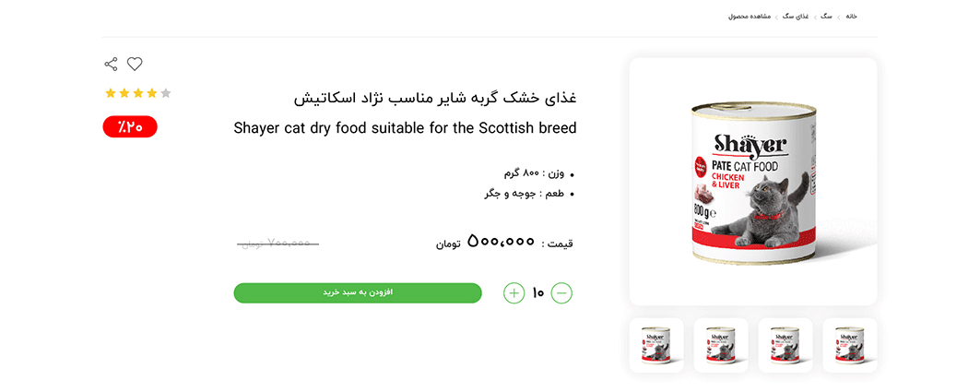Click the quantity value between plus and minus
Screen dimensions: 980x392
(x=537, y=293)
